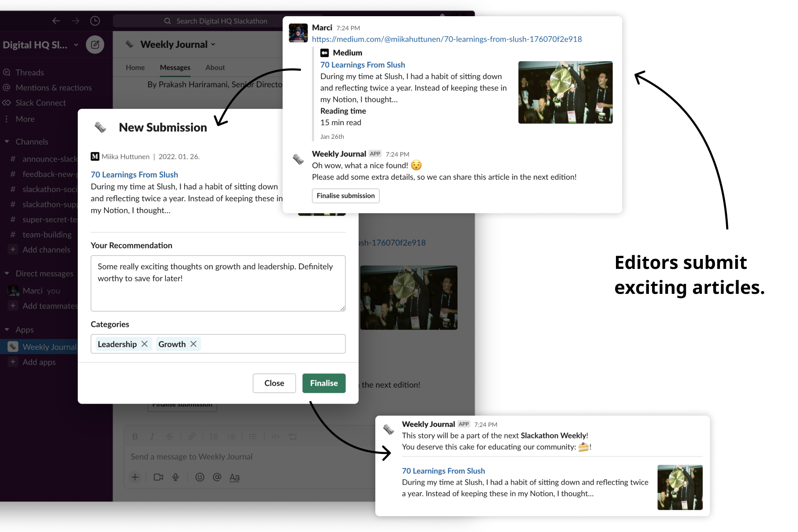Go back with left arrow icon

pos(56,21)
